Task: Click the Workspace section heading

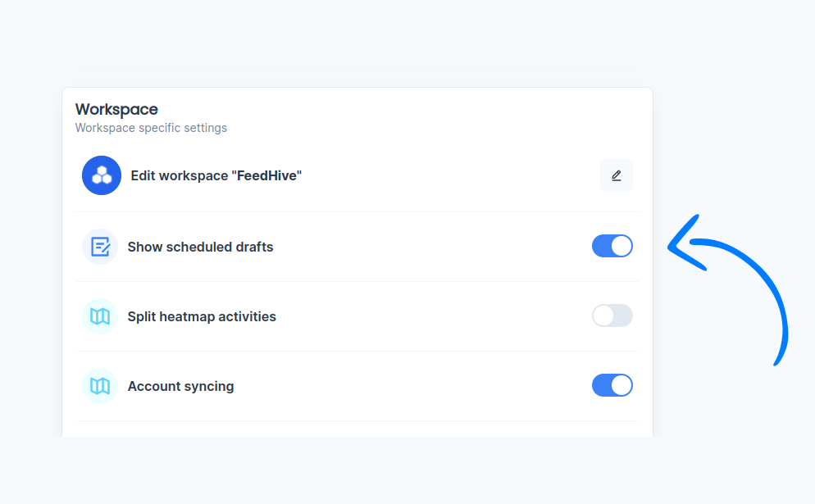Action: [116, 109]
